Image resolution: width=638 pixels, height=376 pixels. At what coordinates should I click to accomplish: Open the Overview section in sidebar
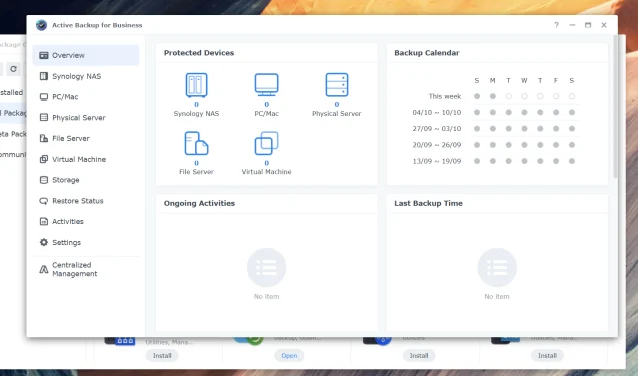click(x=85, y=55)
